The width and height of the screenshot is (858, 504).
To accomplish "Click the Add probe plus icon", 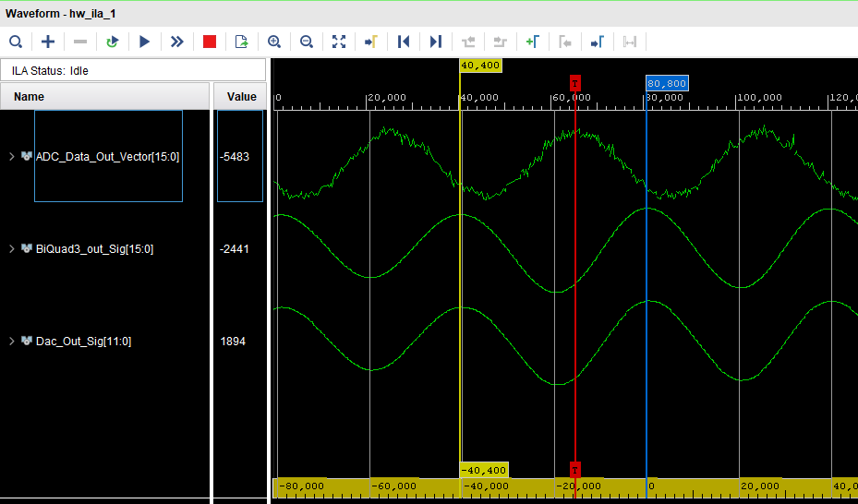I will coord(48,42).
